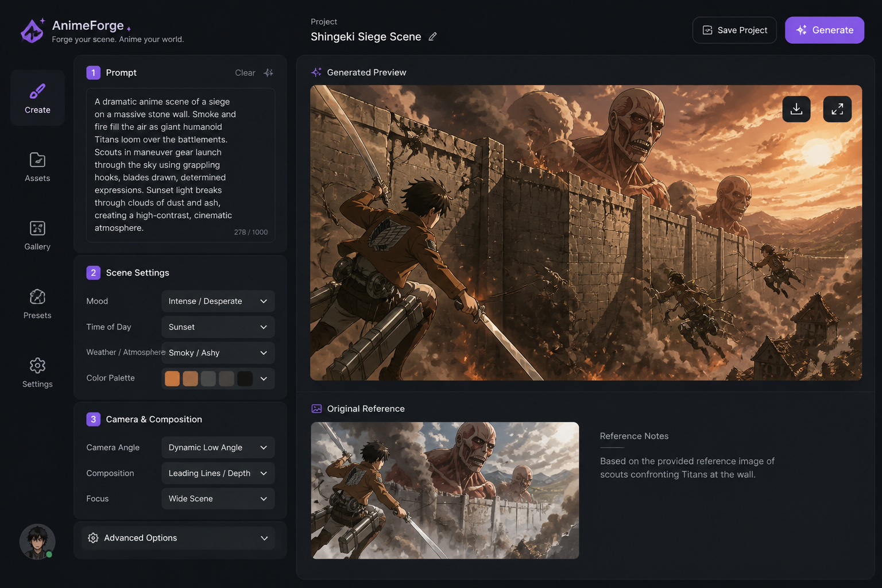Image resolution: width=882 pixels, height=588 pixels.
Task: Open the Focus dropdown
Action: pos(218,499)
